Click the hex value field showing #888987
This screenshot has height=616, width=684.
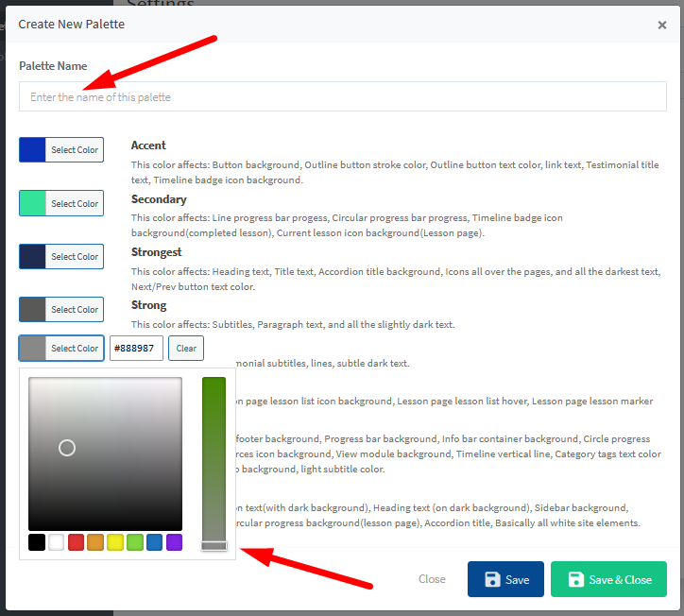click(x=136, y=348)
